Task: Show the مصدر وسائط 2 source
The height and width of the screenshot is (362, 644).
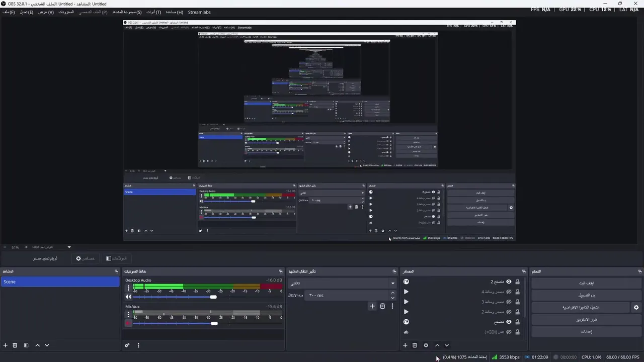Action: (509, 312)
